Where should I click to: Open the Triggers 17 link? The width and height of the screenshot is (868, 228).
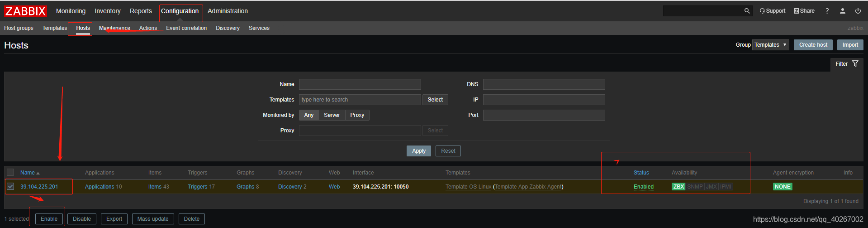tap(197, 187)
